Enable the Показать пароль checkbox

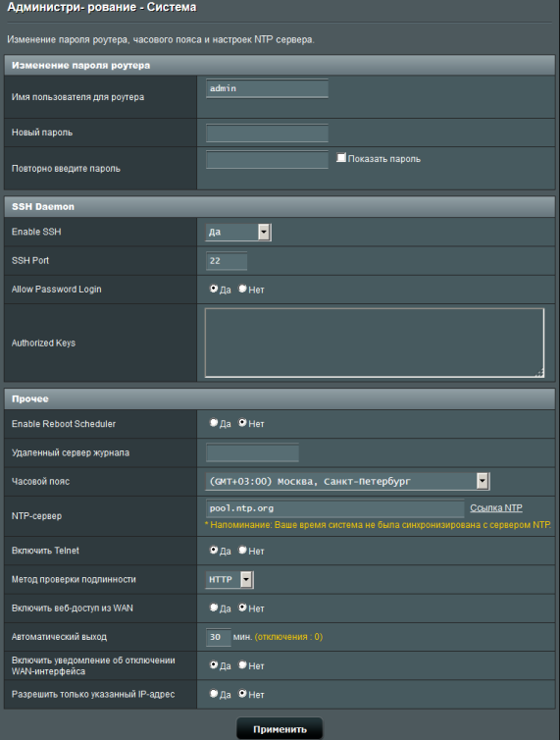click(x=341, y=158)
